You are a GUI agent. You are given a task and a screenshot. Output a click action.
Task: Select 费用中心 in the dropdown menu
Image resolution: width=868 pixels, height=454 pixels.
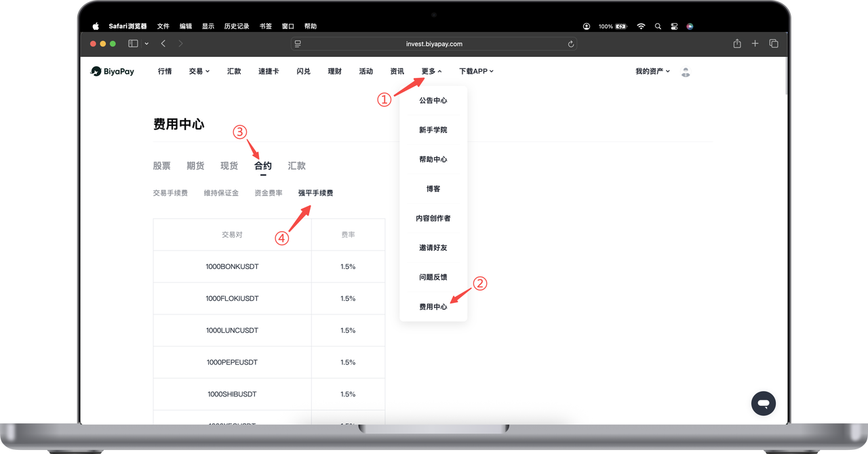tap(433, 307)
